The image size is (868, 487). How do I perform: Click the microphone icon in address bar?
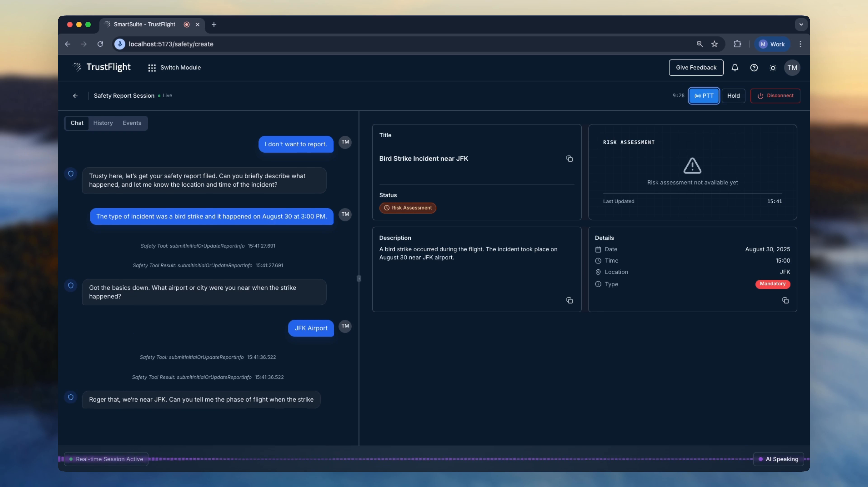pyautogui.click(x=120, y=44)
